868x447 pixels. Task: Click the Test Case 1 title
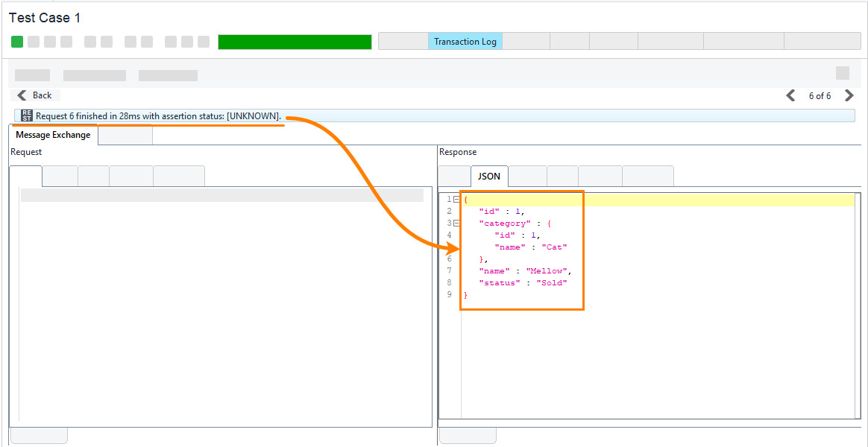[x=45, y=18]
